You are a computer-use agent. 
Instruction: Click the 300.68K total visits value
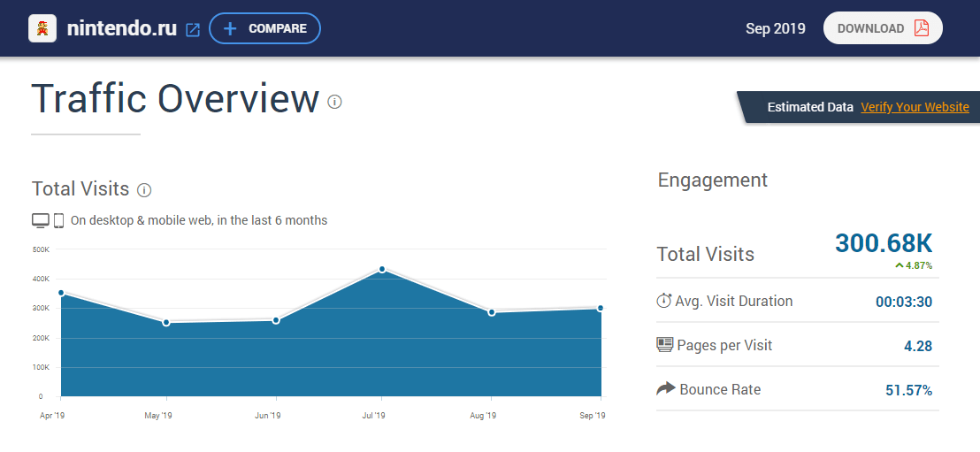pyautogui.click(x=883, y=243)
